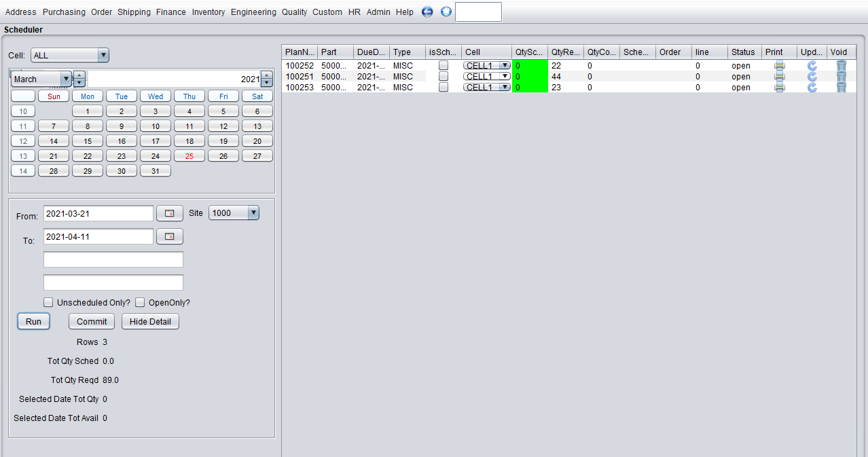Open CELL1 dropdown for plan 100251

[x=487, y=77]
